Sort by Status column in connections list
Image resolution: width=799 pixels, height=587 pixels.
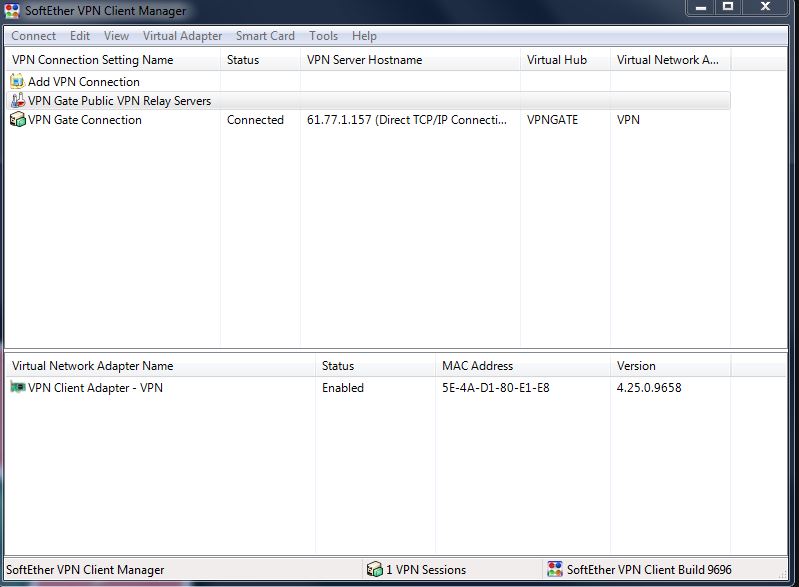click(260, 60)
